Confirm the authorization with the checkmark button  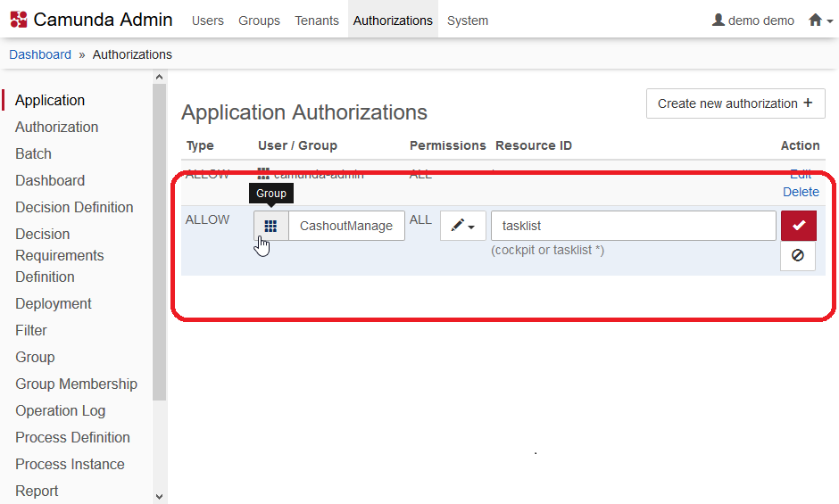(798, 226)
